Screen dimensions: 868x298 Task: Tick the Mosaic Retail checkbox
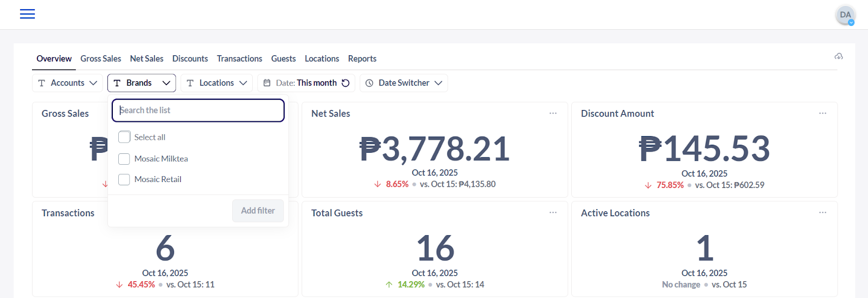click(x=124, y=179)
